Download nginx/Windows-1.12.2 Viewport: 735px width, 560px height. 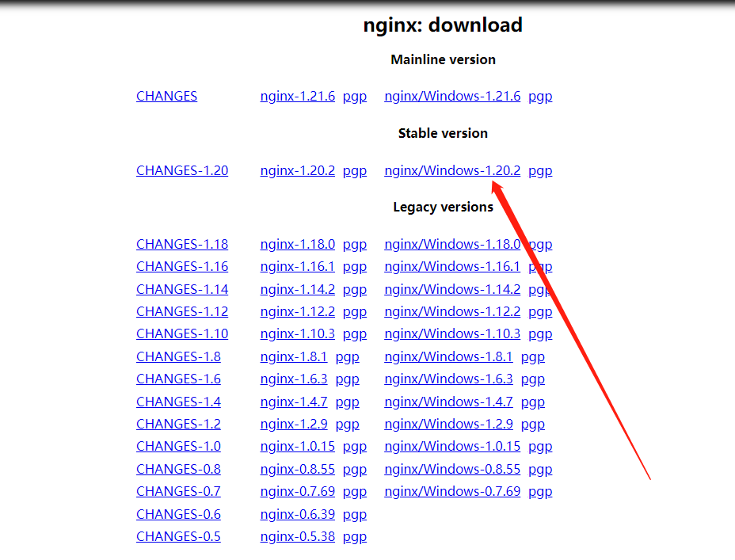(452, 311)
